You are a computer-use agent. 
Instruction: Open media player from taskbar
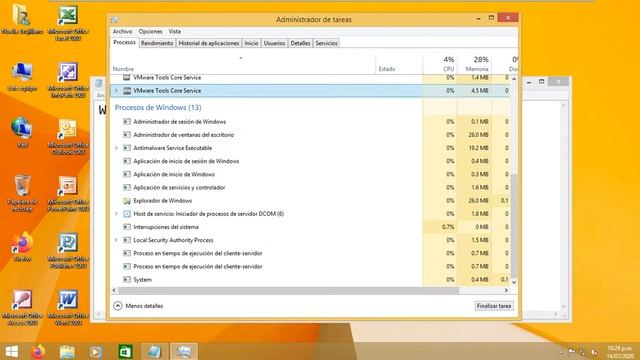pos(96,351)
